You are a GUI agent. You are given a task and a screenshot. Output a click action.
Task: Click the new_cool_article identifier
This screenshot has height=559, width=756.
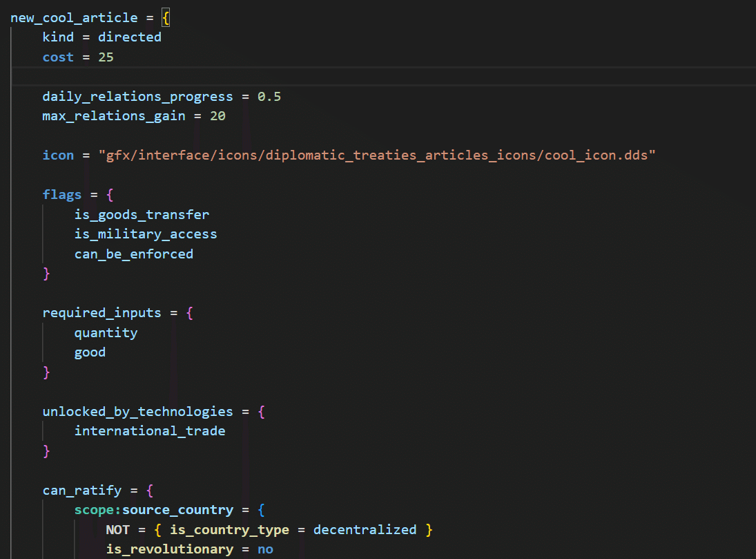[x=75, y=18]
